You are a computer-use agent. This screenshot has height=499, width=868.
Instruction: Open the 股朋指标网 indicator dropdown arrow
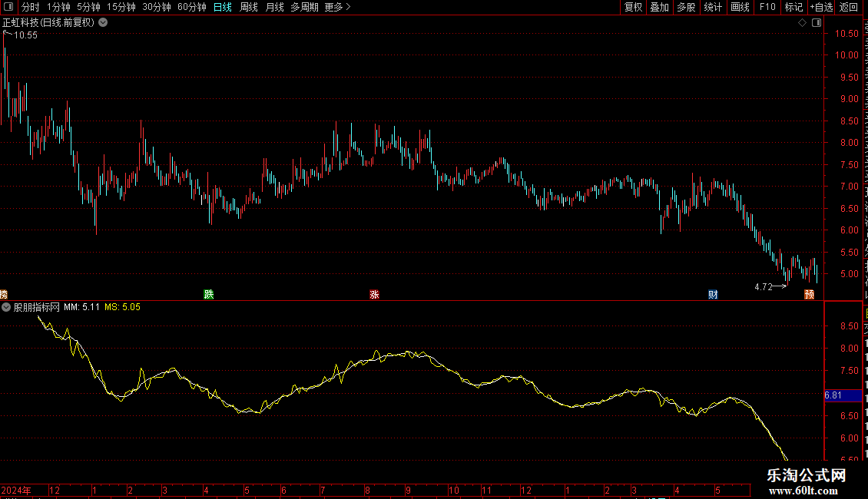pyautogui.click(x=6, y=307)
